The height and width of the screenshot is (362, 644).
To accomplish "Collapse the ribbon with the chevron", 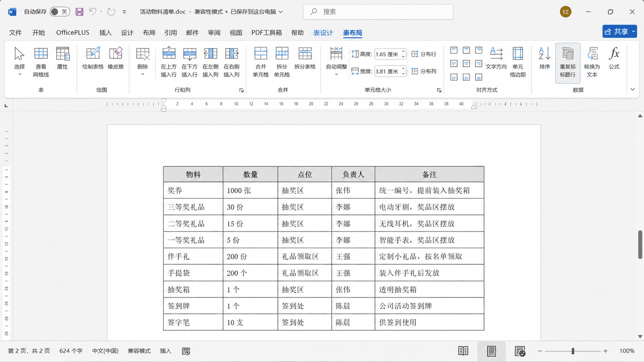I will pyautogui.click(x=632, y=90).
